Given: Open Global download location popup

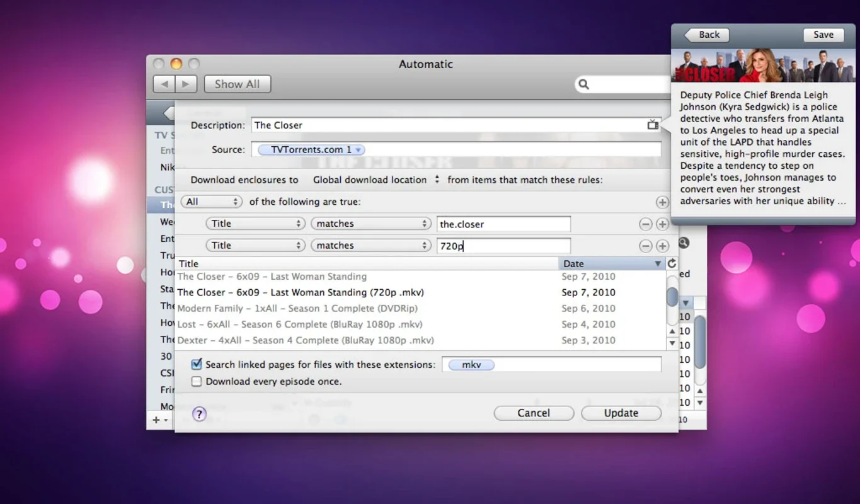Looking at the screenshot, I should pos(376,180).
